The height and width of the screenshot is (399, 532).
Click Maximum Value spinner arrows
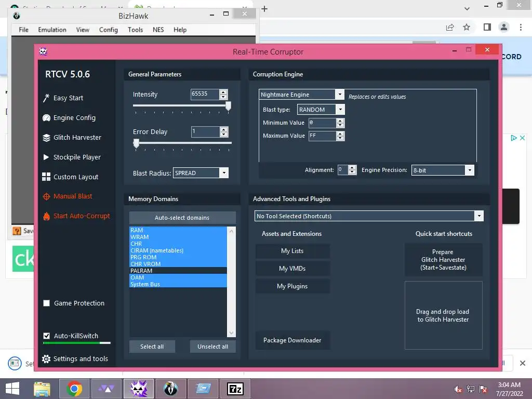point(340,136)
